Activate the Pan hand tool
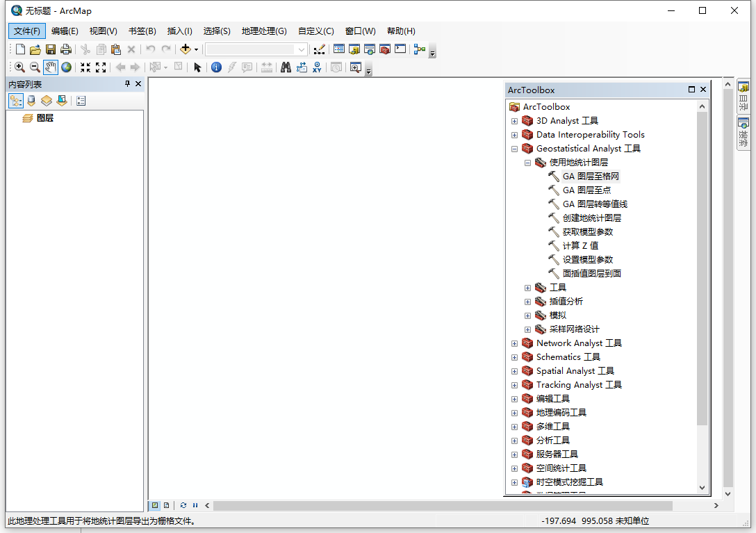756x533 pixels. (x=51, y=67)
